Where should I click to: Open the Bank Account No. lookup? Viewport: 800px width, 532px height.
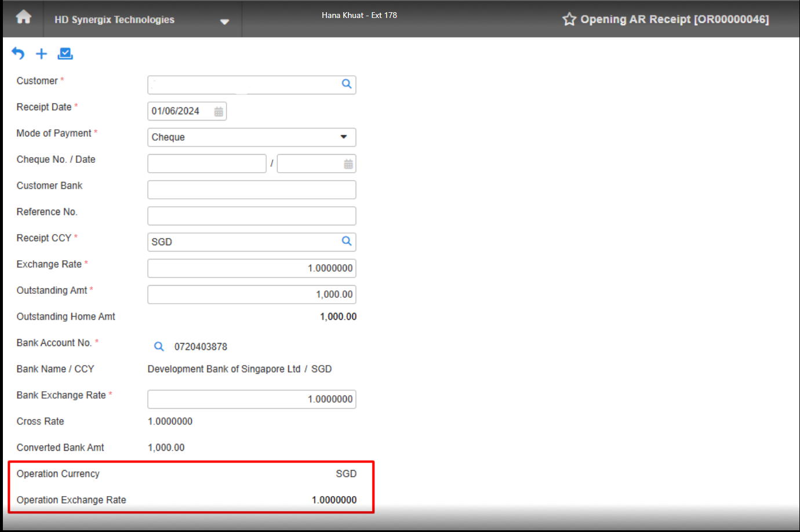pyautogui.click(x=158, y=346)
